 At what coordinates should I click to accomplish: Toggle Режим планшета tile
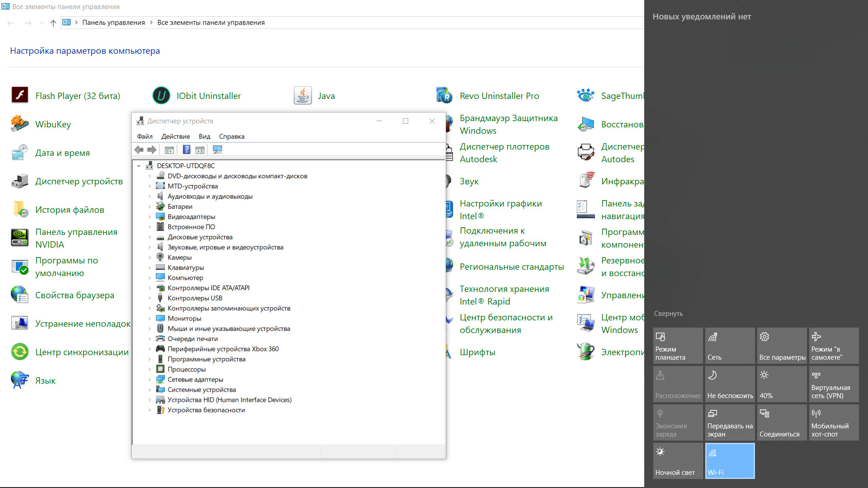pyautogui.click(x=678, y=346)
